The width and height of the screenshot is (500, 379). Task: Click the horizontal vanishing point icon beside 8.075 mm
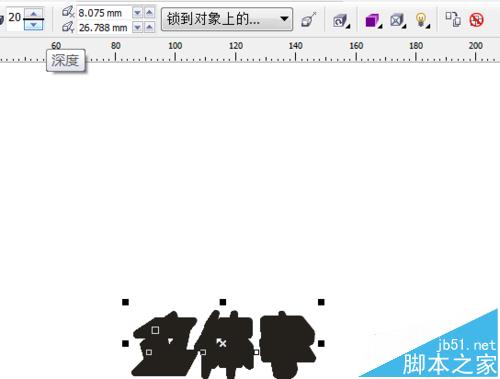click(x=68, y=13)
